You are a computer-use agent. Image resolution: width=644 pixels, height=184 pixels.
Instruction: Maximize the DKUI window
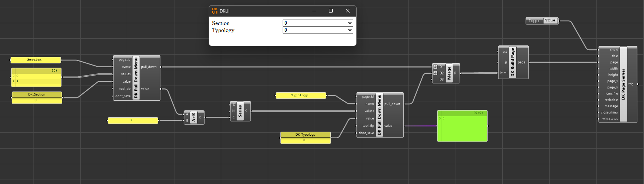(331, 11)
